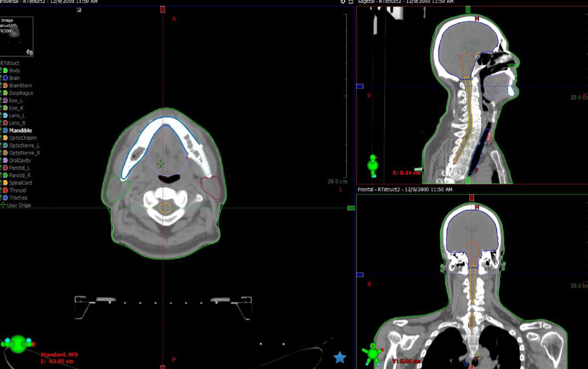
Task: Click the window/level contrast icon in transversal view
Action: [79, 10]
